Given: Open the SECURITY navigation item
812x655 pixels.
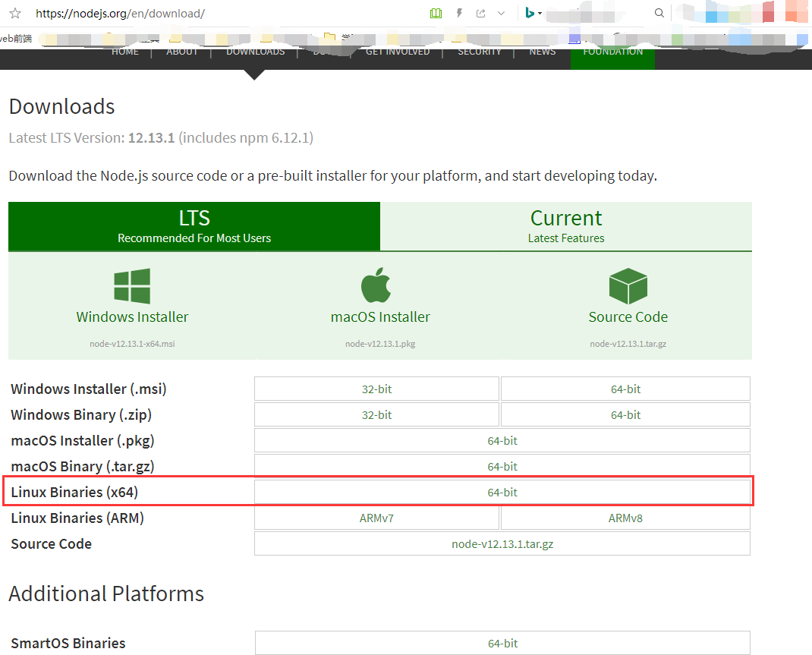Looking at the screenshot, I should coord(480,52).
